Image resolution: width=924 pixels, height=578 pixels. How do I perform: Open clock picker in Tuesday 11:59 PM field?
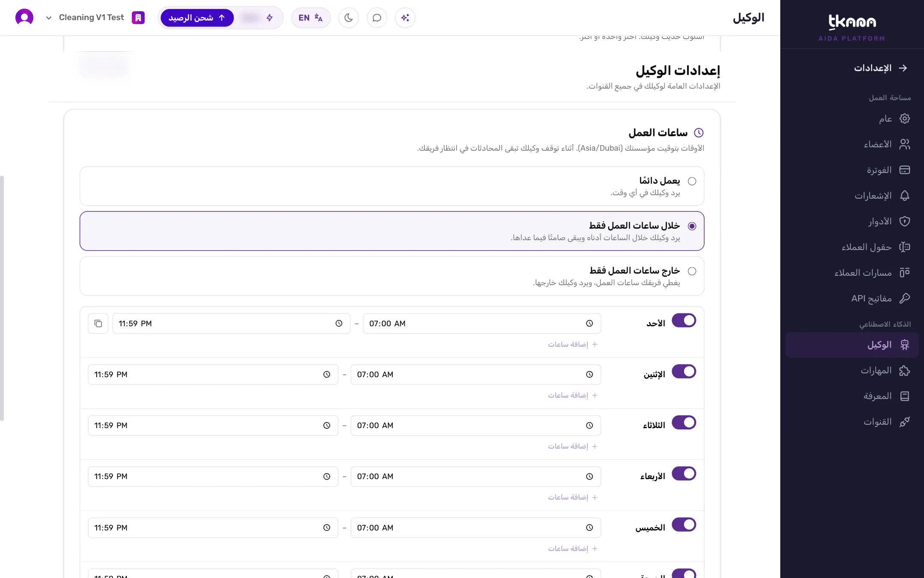click(x=327, y=425)
